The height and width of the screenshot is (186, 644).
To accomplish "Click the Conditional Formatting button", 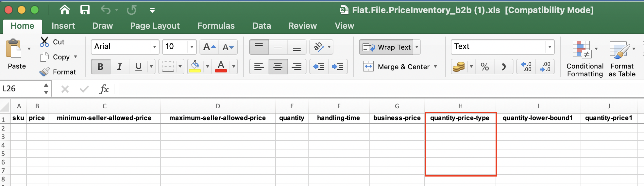I will pos(585,59).
